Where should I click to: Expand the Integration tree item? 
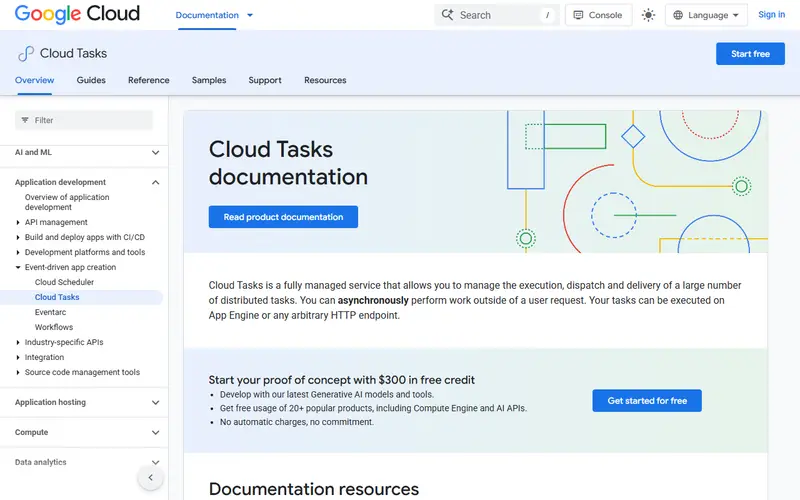coord(18,357)
